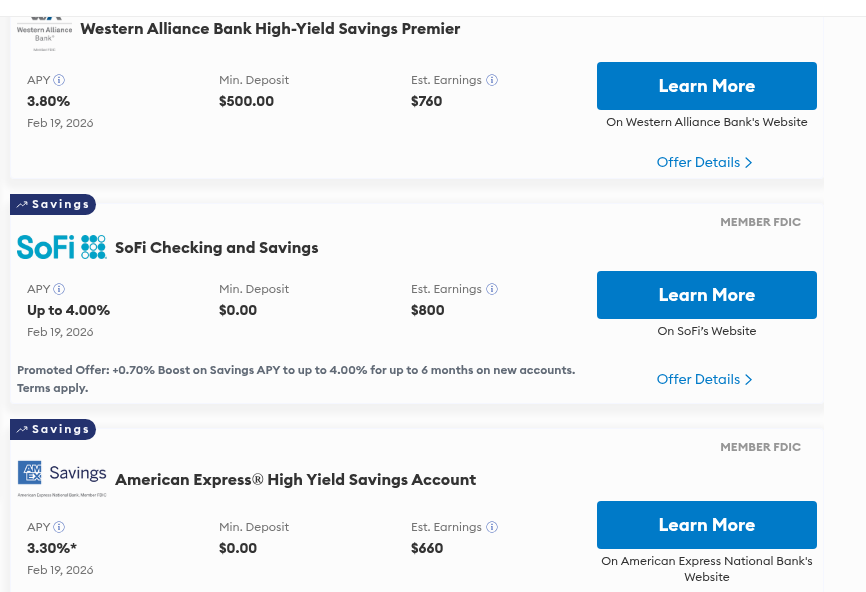866x592 pixels.
Task: Click the American Express Savings logo
Action: [62, 476]
